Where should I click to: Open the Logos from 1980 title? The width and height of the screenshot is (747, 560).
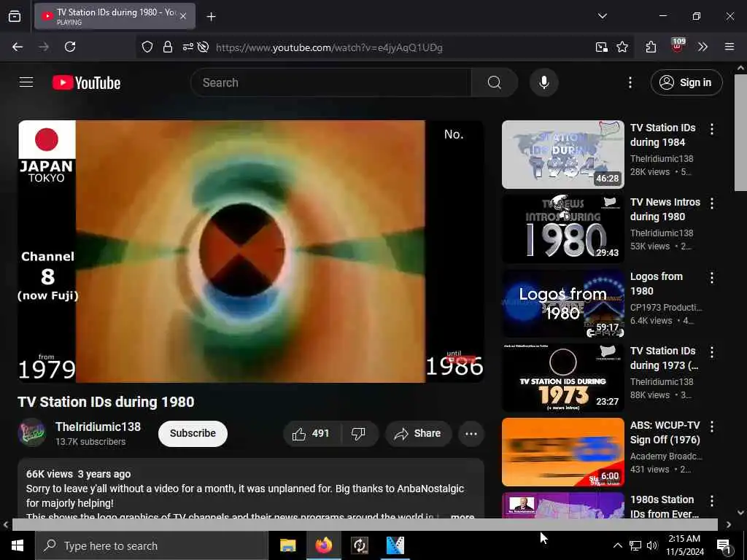656,284
